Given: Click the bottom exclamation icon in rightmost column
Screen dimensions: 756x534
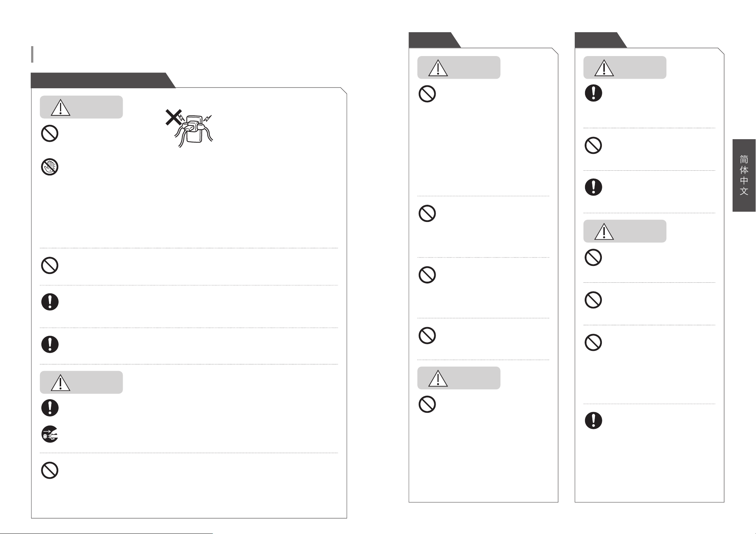Looking at the screenshot, I should point(593,420).
